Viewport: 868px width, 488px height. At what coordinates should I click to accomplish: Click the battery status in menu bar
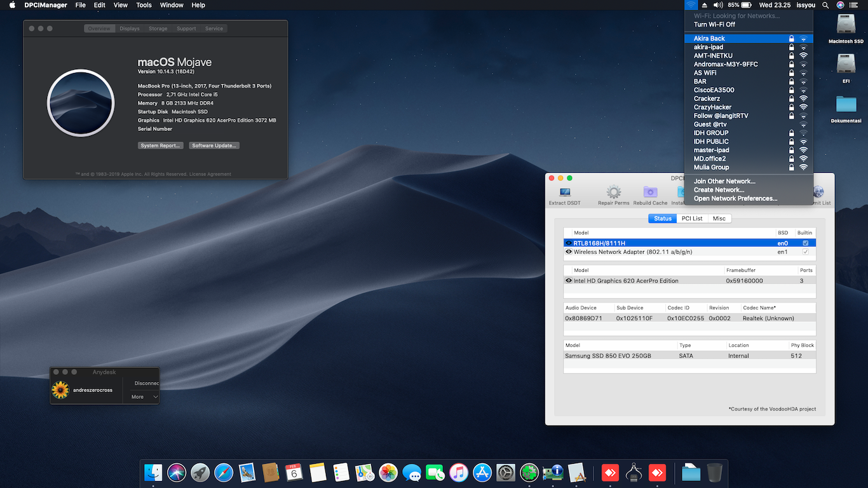coord(741,5)
